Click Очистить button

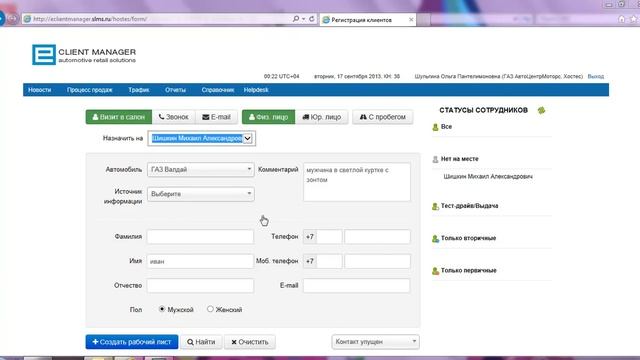point(250,342)
